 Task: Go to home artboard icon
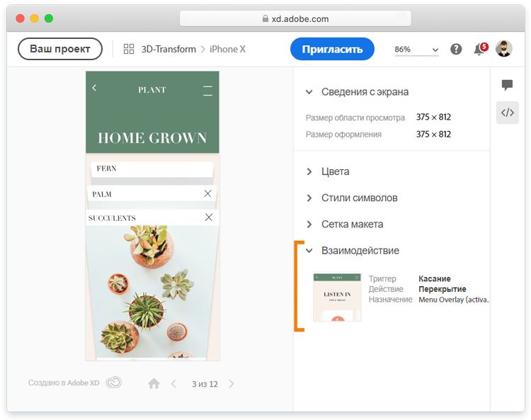click(154, 383)
